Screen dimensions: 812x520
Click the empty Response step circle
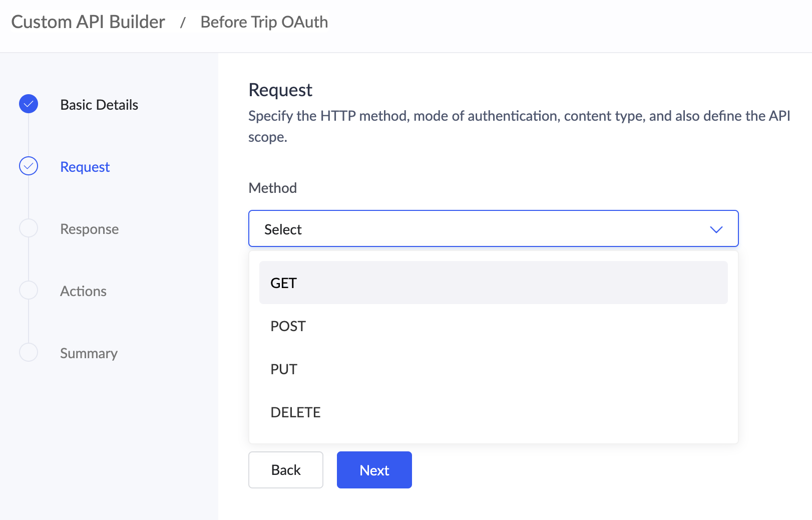tap(29, 228)
